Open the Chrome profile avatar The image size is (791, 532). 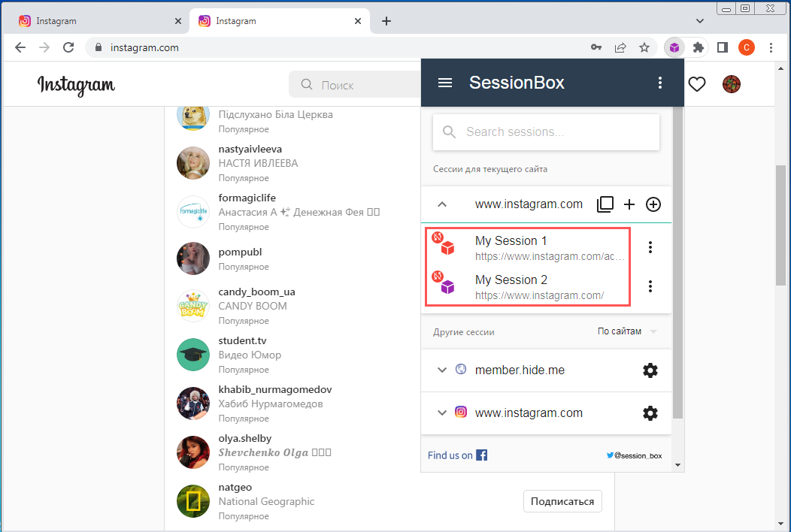[x=747, y=48]
